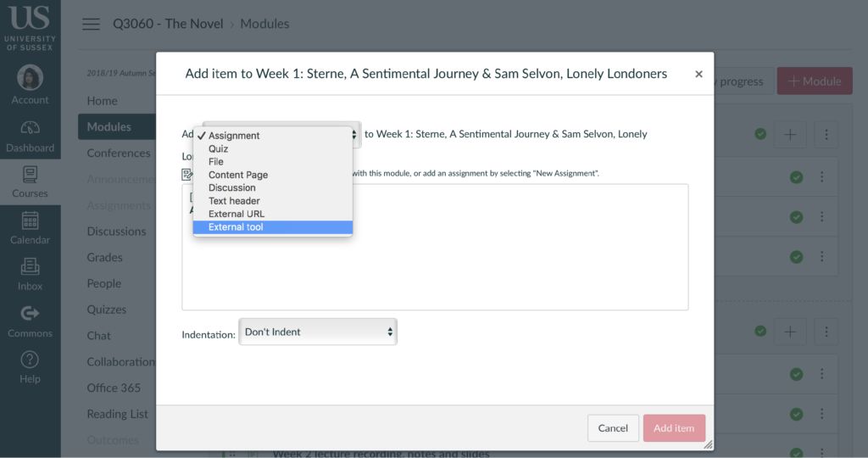This screenshot has width=868, height=458.
Task: Click the Modules breadcrumb
Action: [264, 24]
